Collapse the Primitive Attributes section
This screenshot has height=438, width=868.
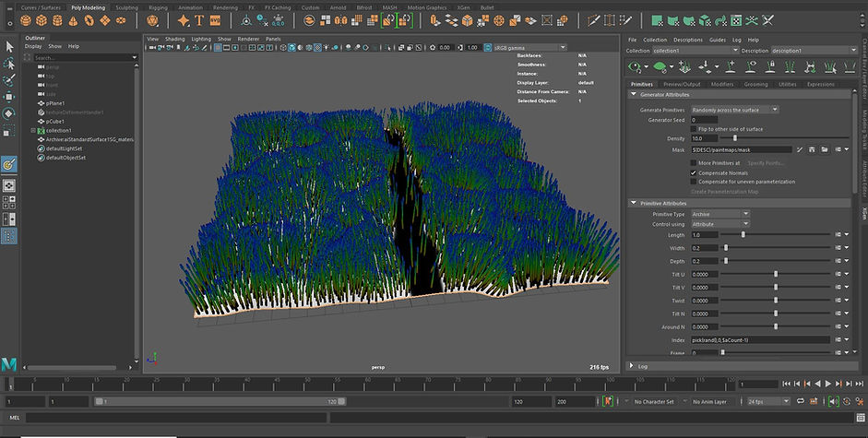pyautogui.click(x=634, y=203)
